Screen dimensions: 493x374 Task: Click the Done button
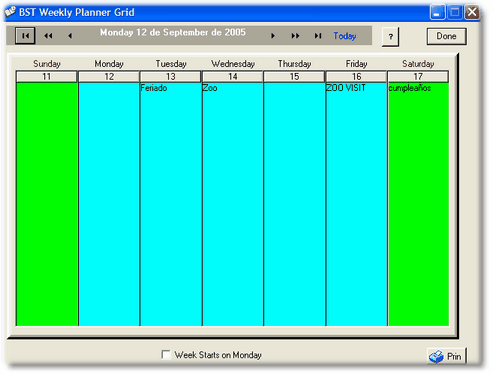(447, 36)
